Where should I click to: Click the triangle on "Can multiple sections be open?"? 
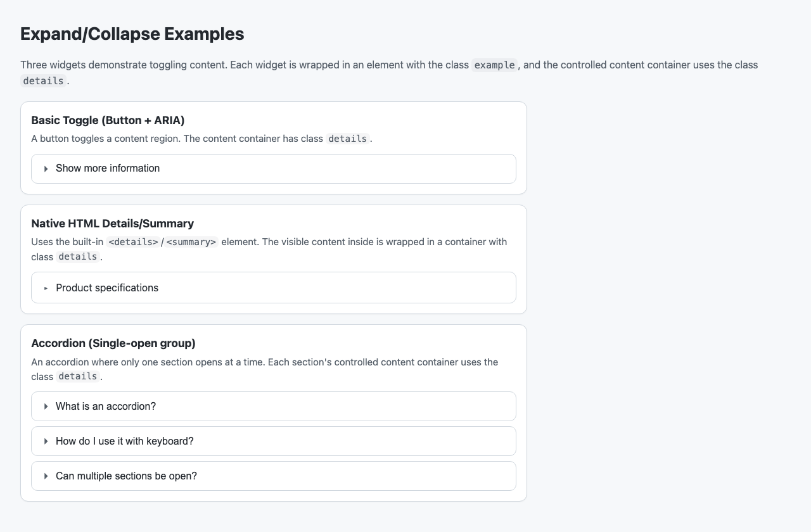(x=45, y=476)
